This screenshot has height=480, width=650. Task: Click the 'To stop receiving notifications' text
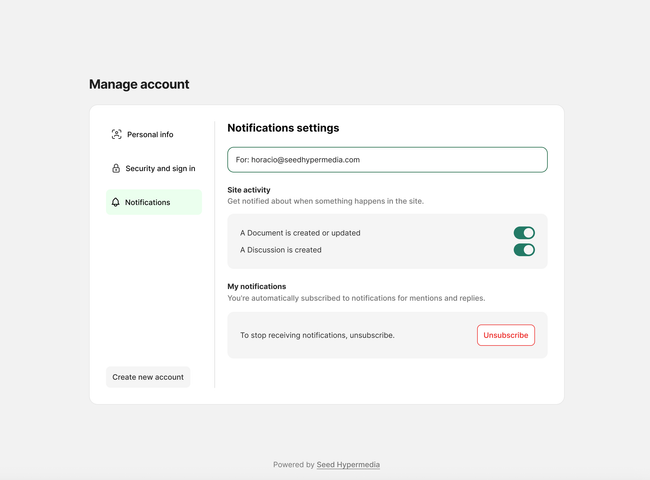(317, 335)
